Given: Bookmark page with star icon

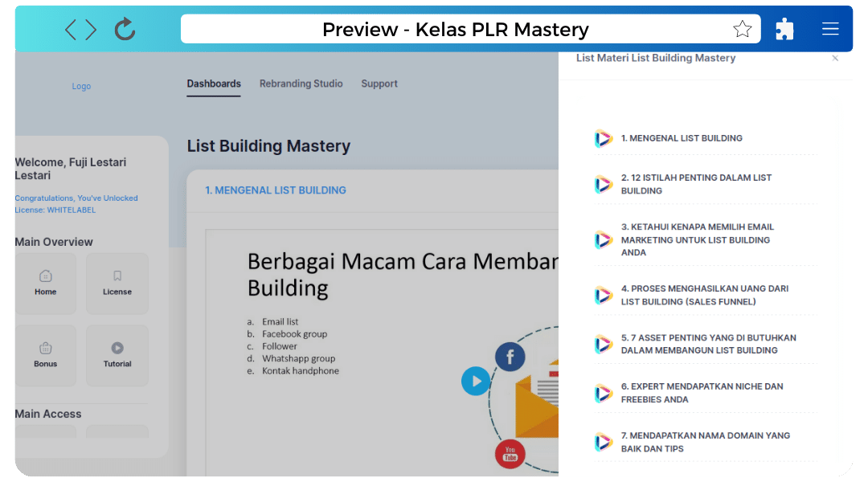Looking at the screenshot, I should tap(742, 29).
